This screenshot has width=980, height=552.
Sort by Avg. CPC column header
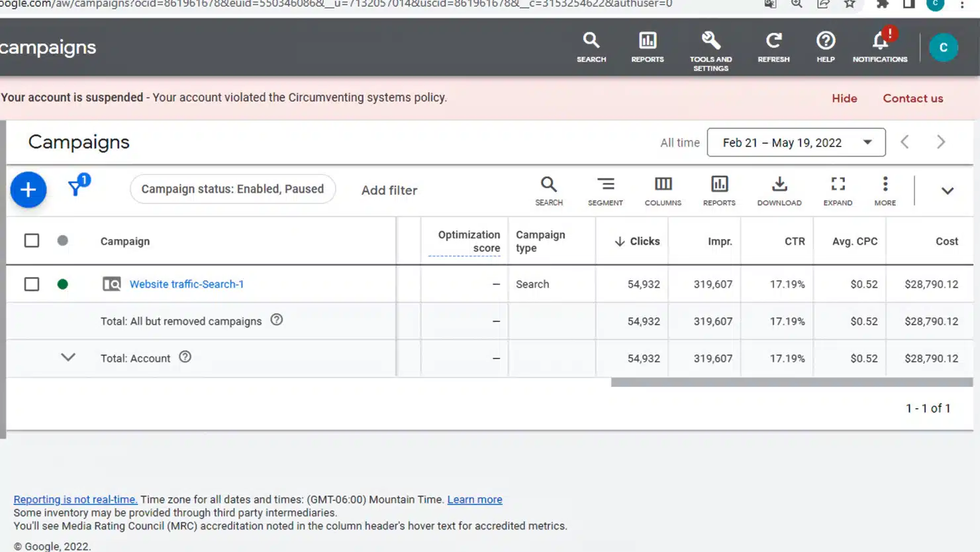tap(855, 241)
